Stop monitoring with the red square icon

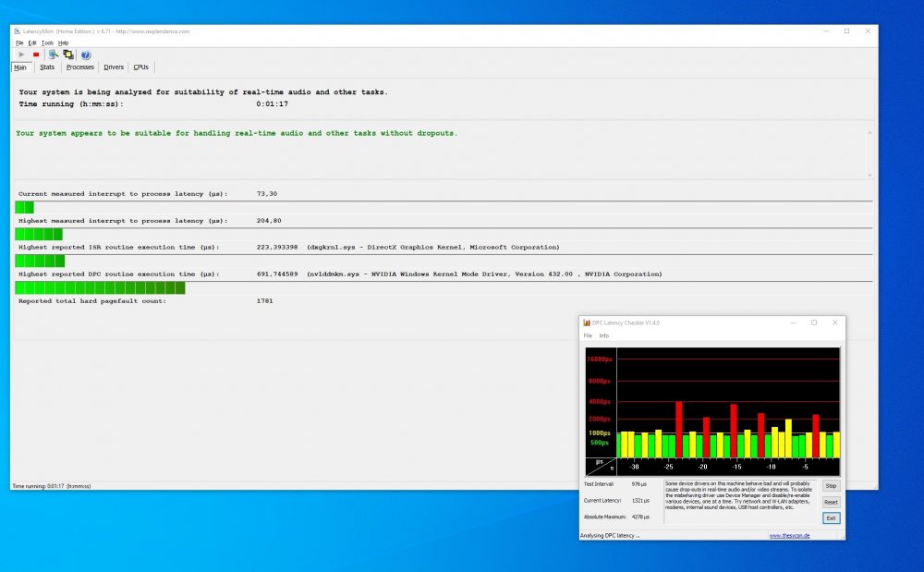[x=36, y=55]
